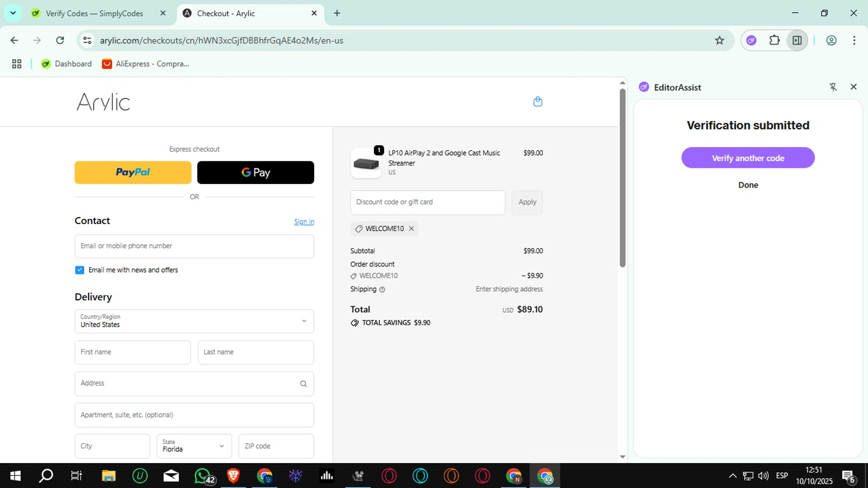Click the scrollbar down arrow
Viewport: 868px width, 488px height.
pos(623,457)
